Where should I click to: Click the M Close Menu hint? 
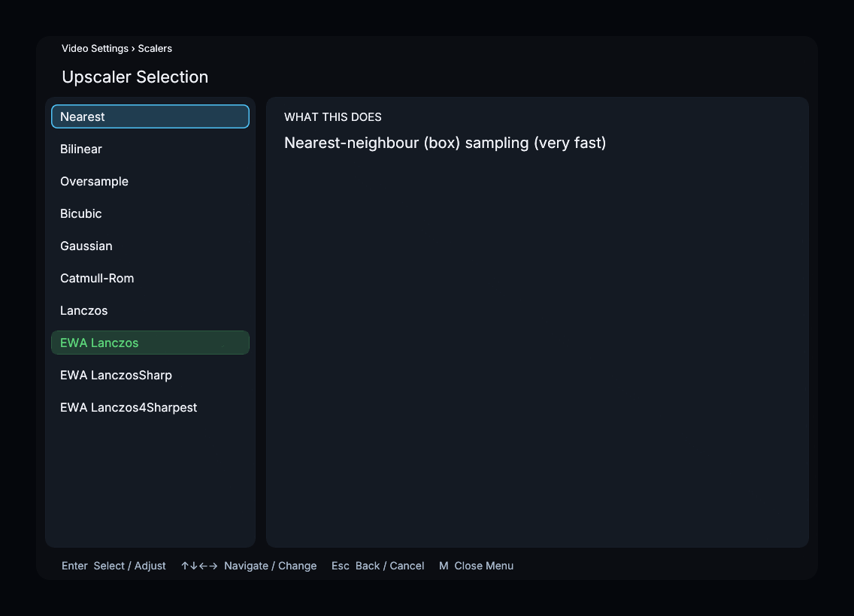click(476, 566)
